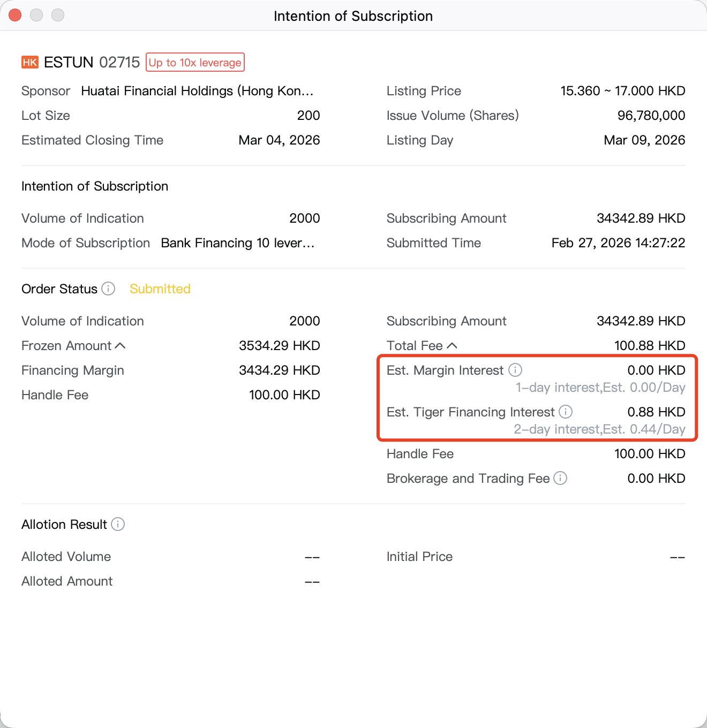Click the 2-day interest estimate text

pos(599,429)
